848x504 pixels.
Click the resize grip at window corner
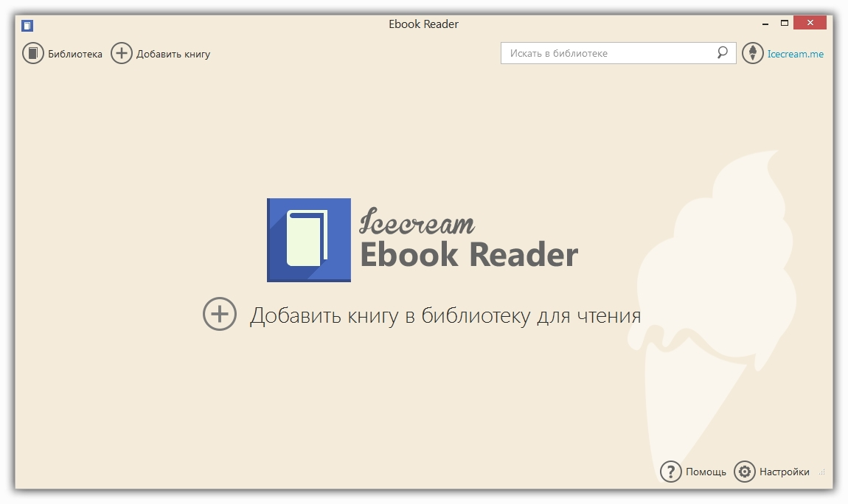822,472
